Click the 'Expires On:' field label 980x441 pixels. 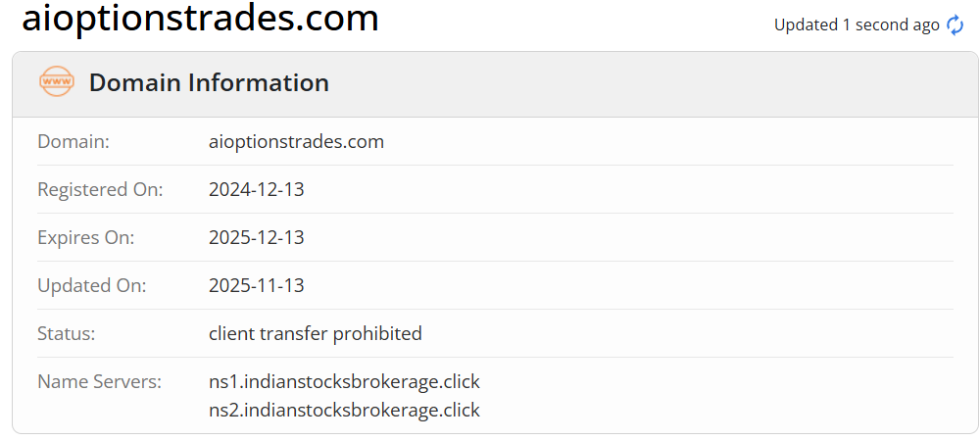click(86, 238)
